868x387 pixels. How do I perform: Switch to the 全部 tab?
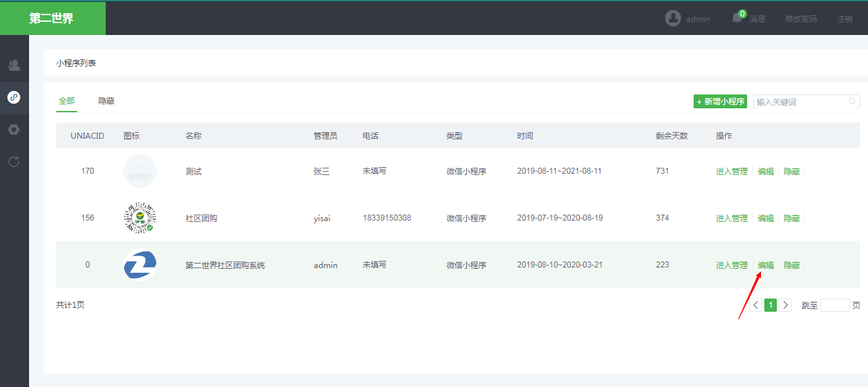(67, 101)
